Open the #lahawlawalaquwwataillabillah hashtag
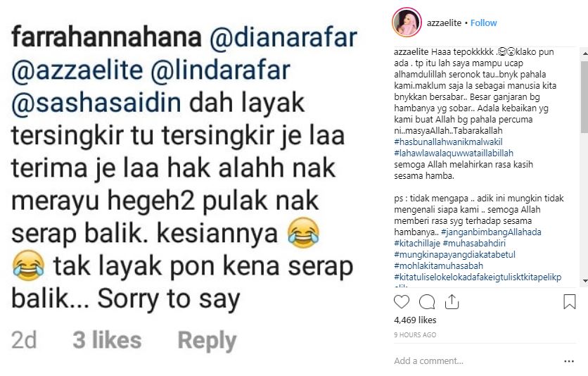Viewport: 588px width, 376px height. pyautogui.click(x=454, y=153)
